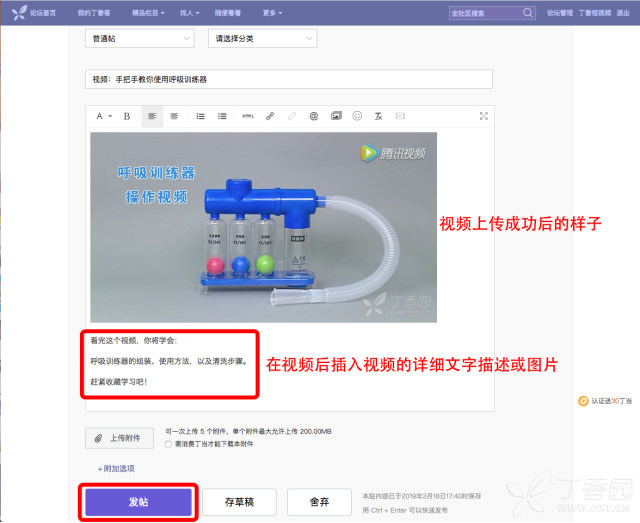Open 丁香短视频 link
640x523 pixels.
[x=595, y=13]
